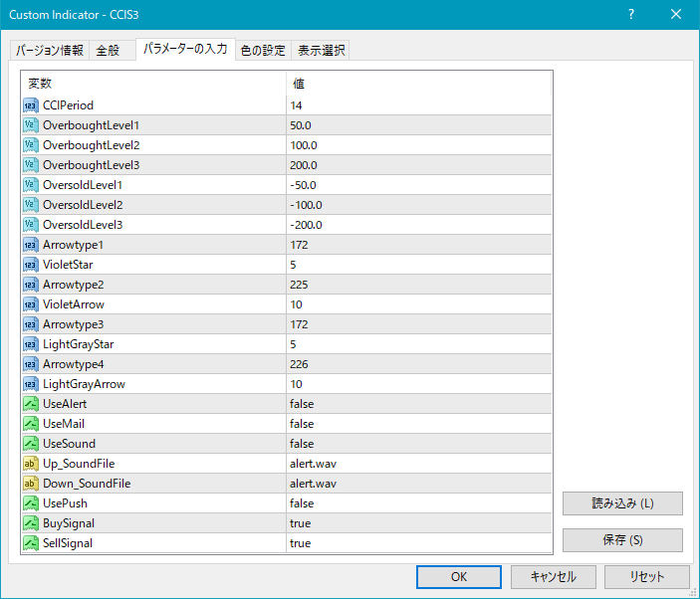Select the OverboughtLevel1 value 50.0
Image resolution: width=700 pixels, height=599 pixels.
click(x=301, y=125)
